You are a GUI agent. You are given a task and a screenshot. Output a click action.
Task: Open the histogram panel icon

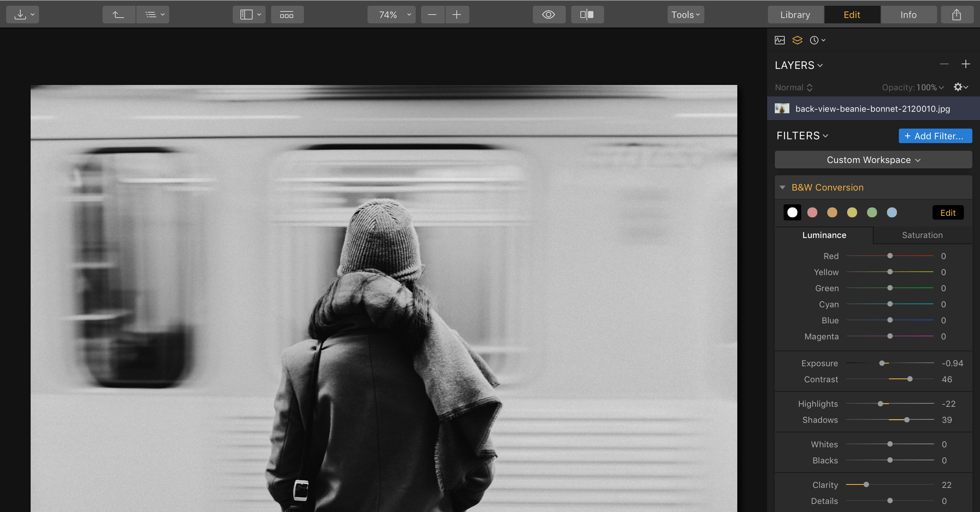click(x=780, y=40)
